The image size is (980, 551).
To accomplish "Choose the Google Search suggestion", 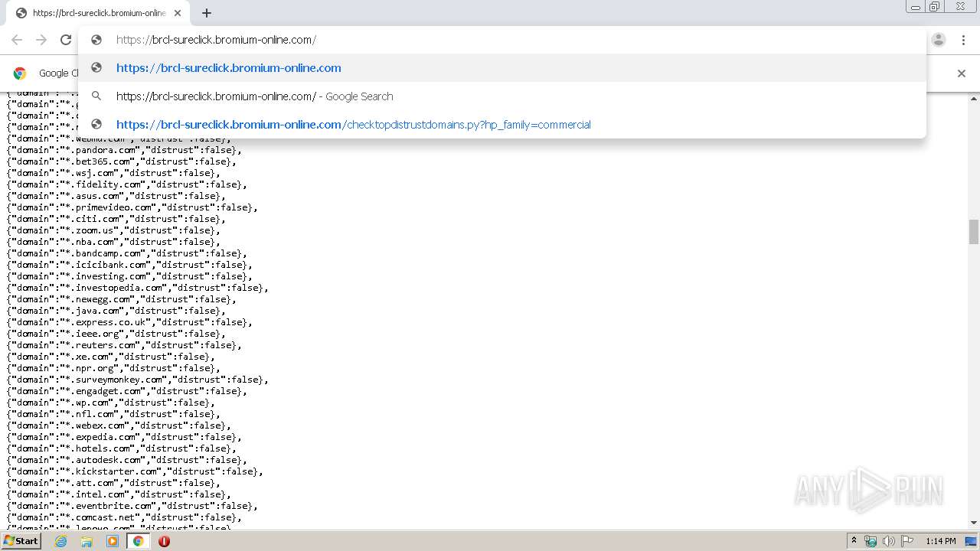I will pos(501,96).
